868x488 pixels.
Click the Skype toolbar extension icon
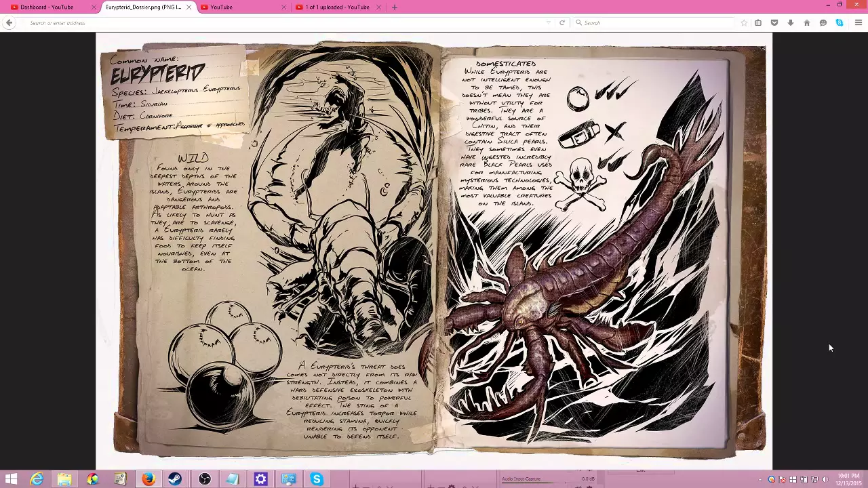840,22
